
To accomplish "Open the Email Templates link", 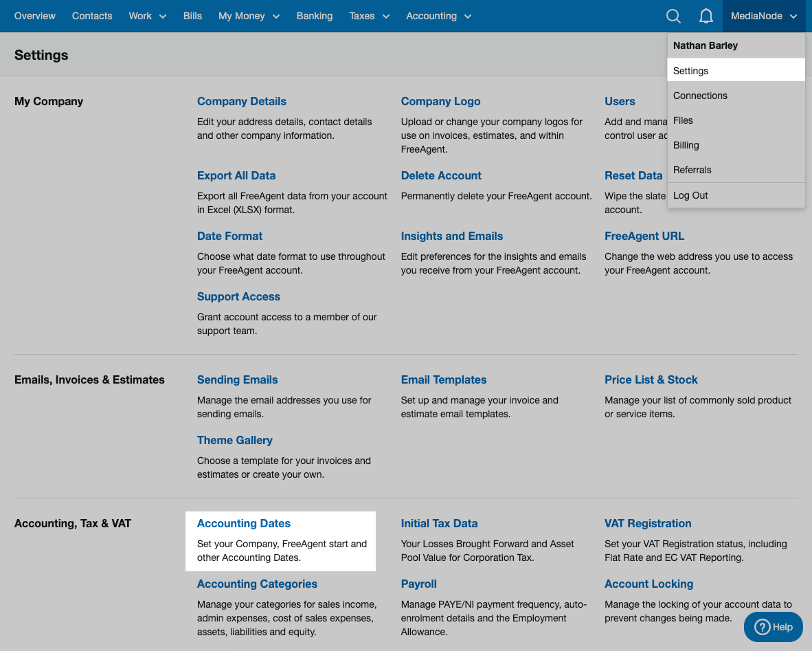I will (x=443, y=379).
